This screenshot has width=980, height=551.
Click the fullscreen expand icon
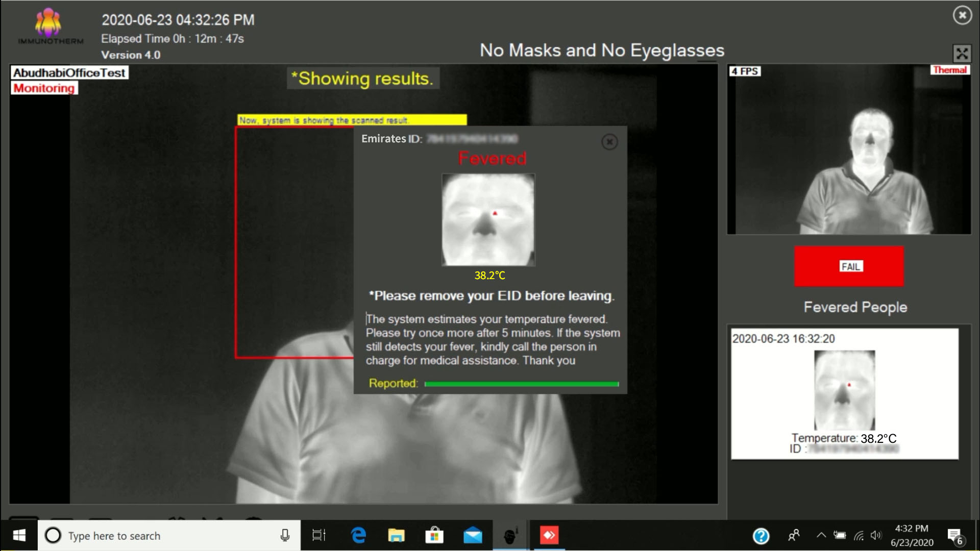pos(962,53)
